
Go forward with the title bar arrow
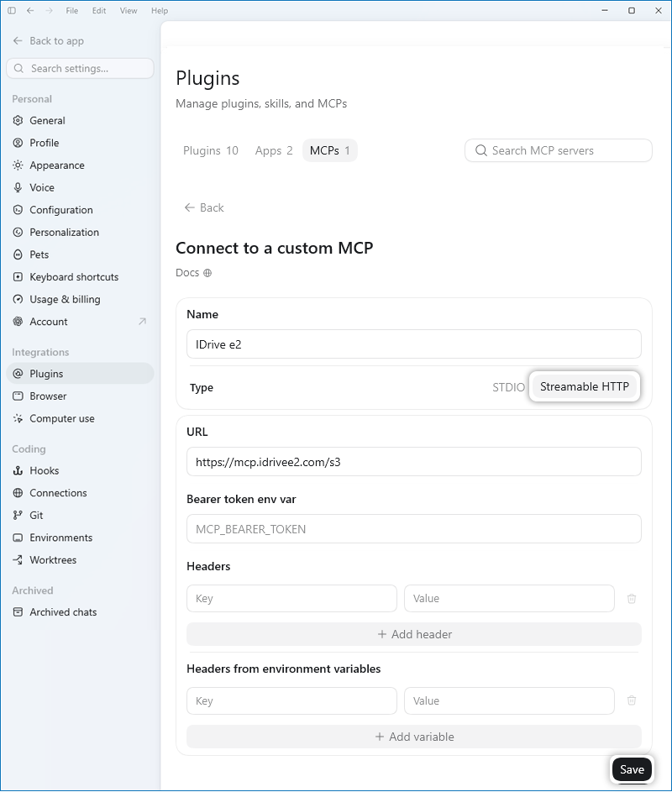coord(49,11)
